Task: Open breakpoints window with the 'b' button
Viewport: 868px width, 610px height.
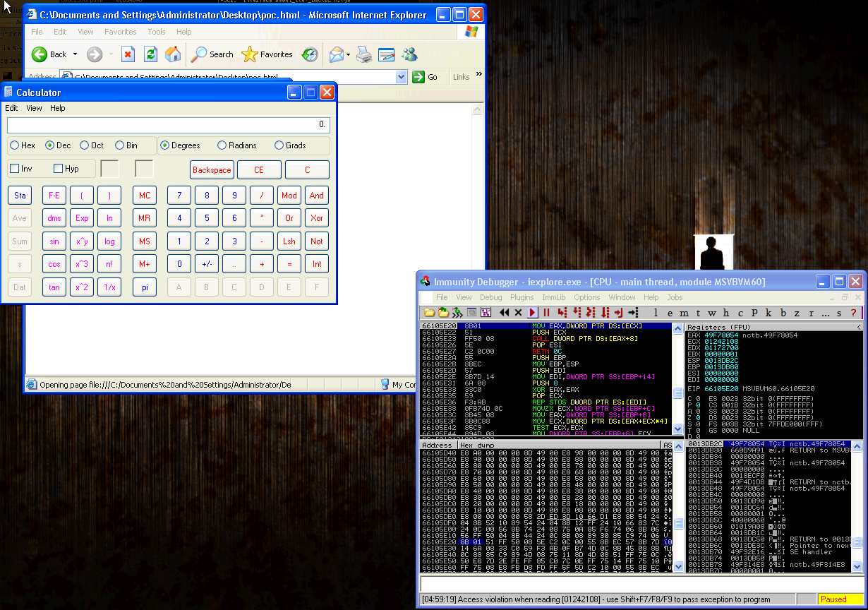Action: coord(783,312)
